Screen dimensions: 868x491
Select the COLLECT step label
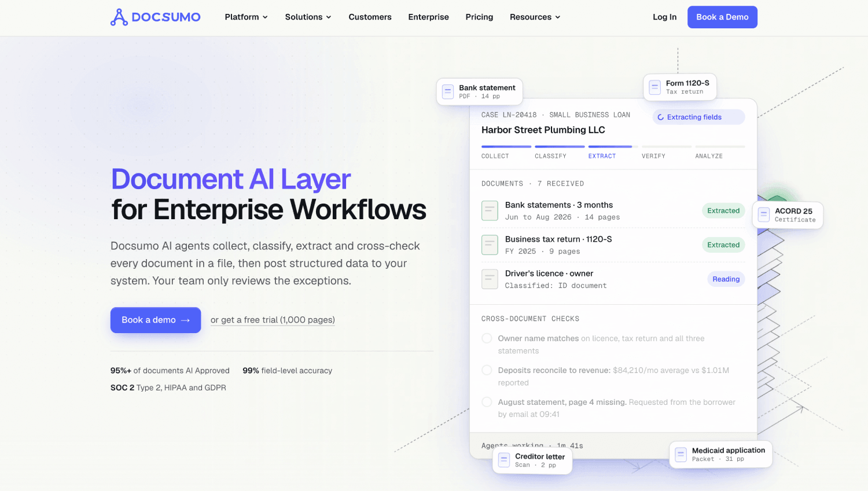(495, 156)
